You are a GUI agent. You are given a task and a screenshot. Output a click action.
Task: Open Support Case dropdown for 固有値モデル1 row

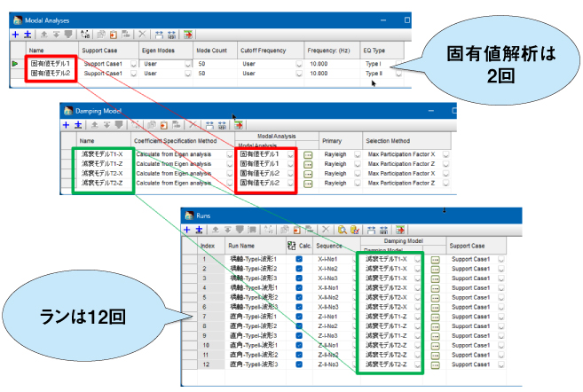tap(133, 64)
